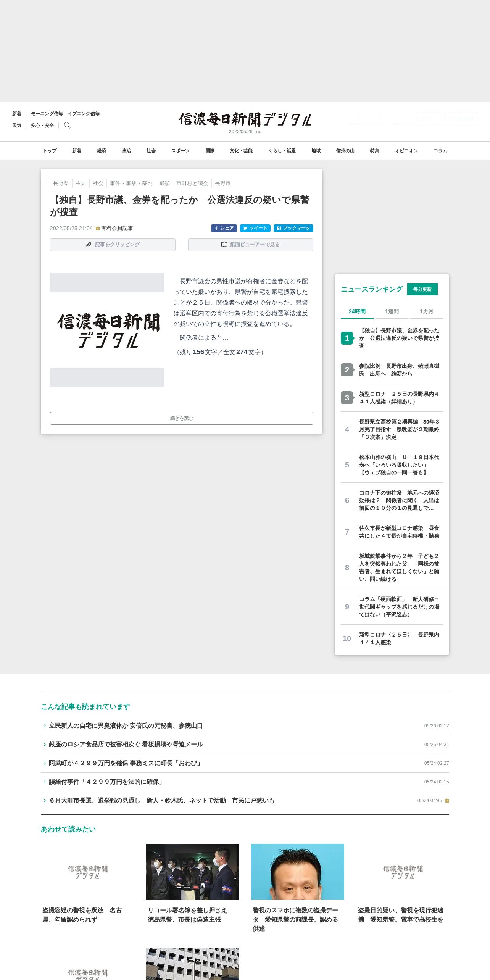The width and height of the screenshot is (490, 980).
Task: Open 天気 weather link
Action: click(17, 126)
